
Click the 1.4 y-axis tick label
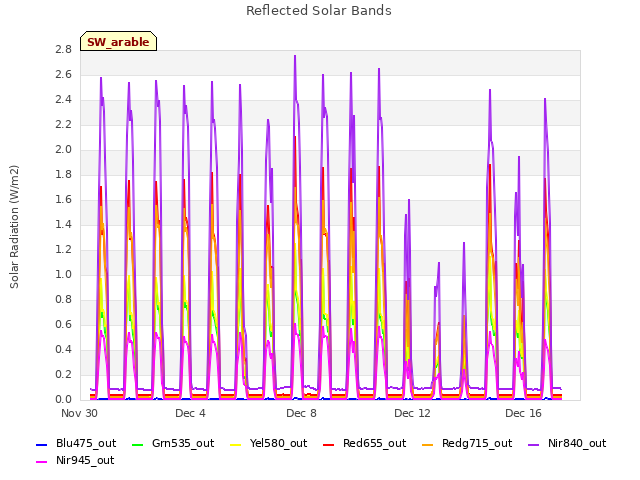coord(63,224)
